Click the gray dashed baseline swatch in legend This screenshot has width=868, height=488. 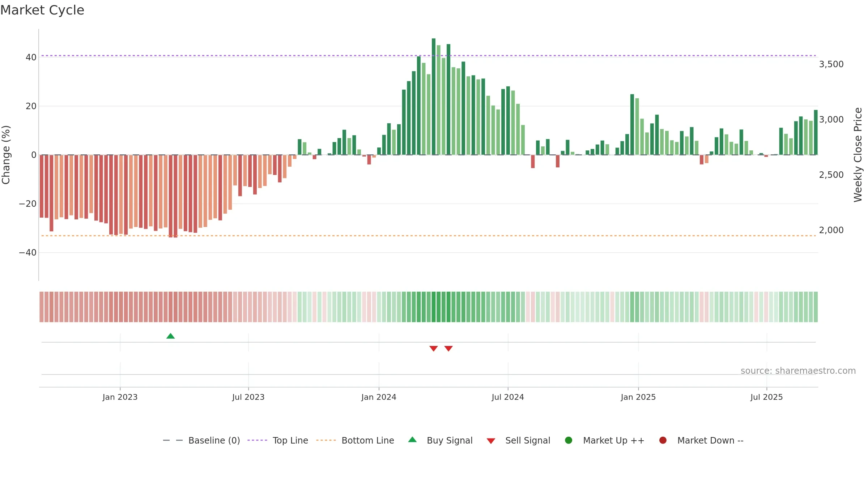pos(173,440)
